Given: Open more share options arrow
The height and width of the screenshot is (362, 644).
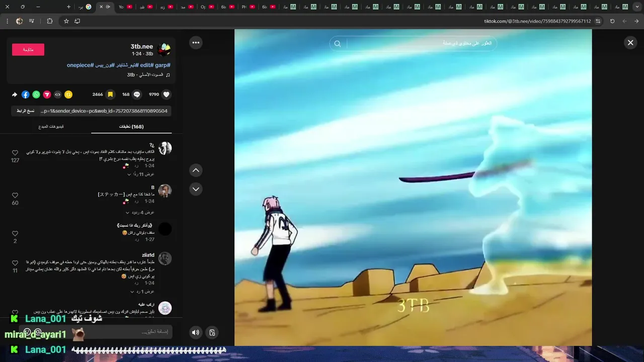Looking at the screenshot, I should coord(15,95).
